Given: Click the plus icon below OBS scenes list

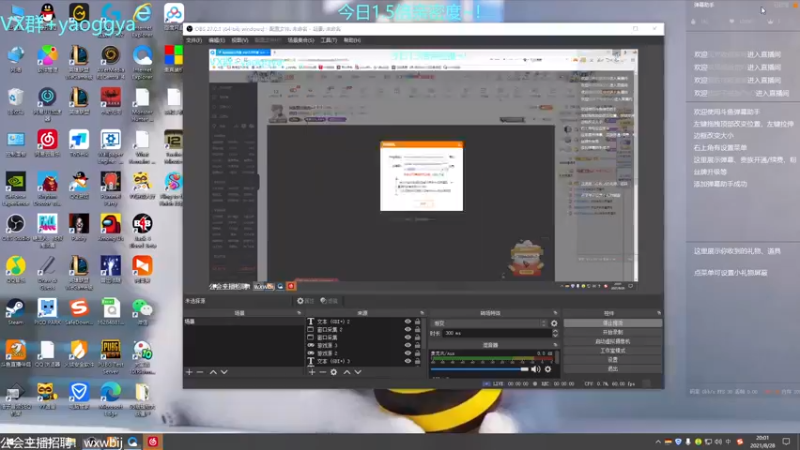Looking at the screenshot, I should click(x=189, y=372).
